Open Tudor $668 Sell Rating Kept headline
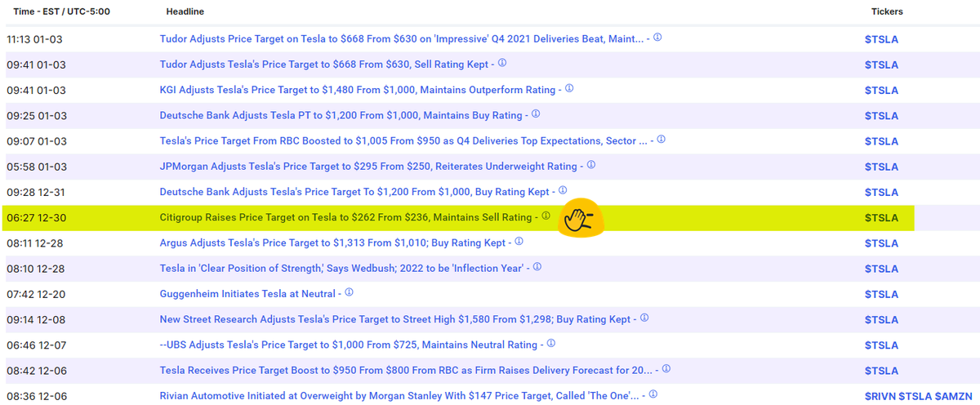Image resolution: width=980 pixels, height=405 pixels. click(324, 65)
